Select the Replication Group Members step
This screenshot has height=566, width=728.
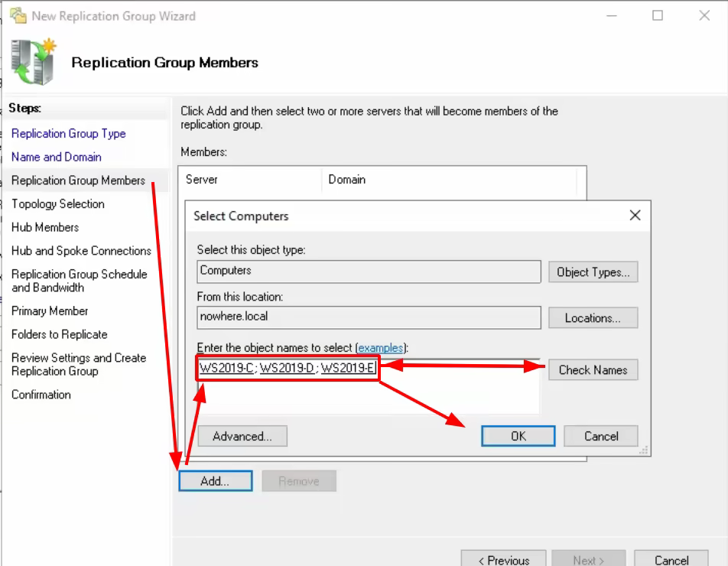coord(79,181)
